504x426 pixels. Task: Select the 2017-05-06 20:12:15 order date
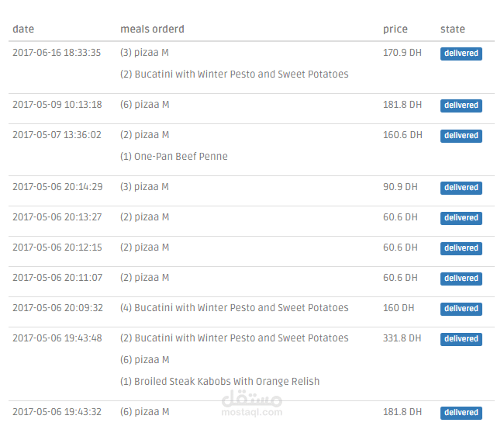[x=57, y=248]
